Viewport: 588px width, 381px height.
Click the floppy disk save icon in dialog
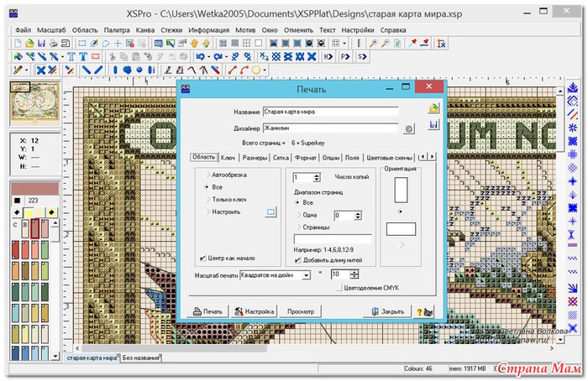coord(433,126)
